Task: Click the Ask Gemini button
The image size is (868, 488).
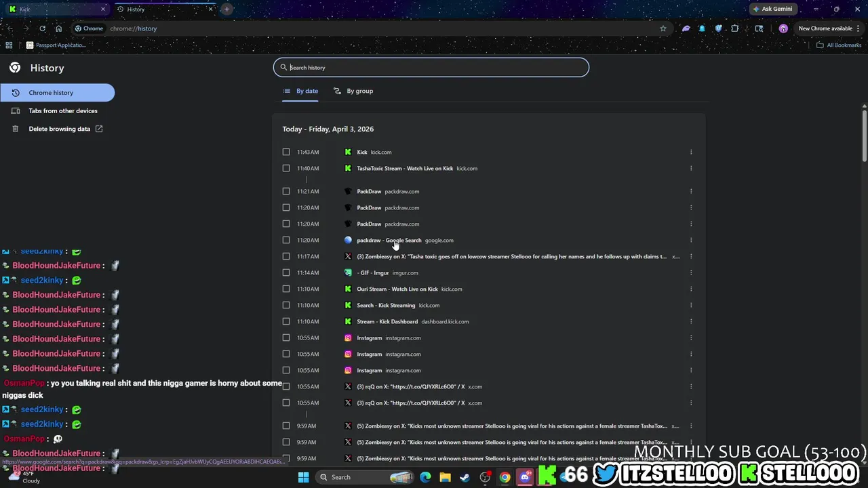Action: tap(772, 9)
